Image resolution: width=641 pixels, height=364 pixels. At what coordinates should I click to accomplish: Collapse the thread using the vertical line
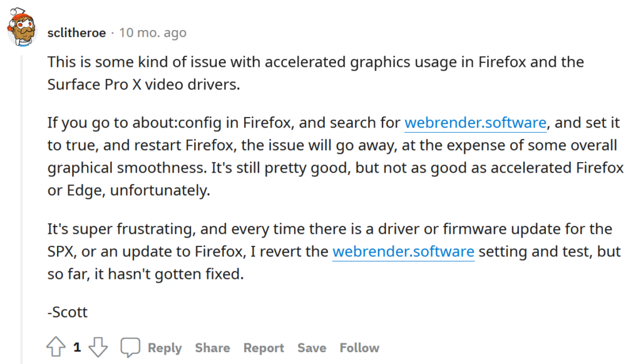pyautogui.click(x=22, y=209)
